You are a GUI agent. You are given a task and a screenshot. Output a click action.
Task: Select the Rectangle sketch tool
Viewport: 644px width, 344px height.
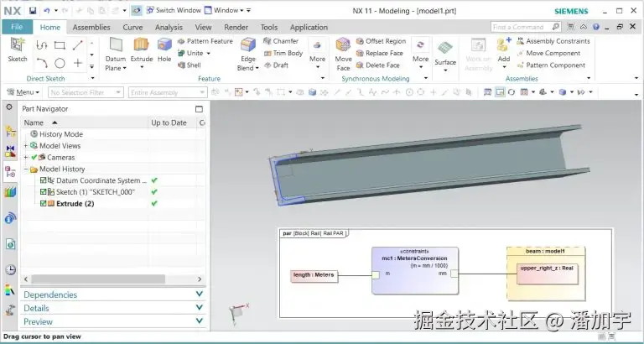(60, 45)
